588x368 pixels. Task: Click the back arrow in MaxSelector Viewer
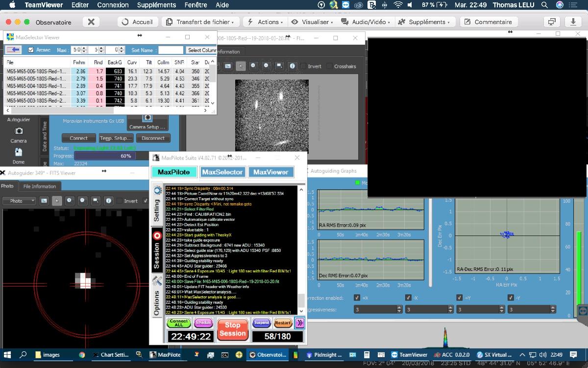point(13,50)
